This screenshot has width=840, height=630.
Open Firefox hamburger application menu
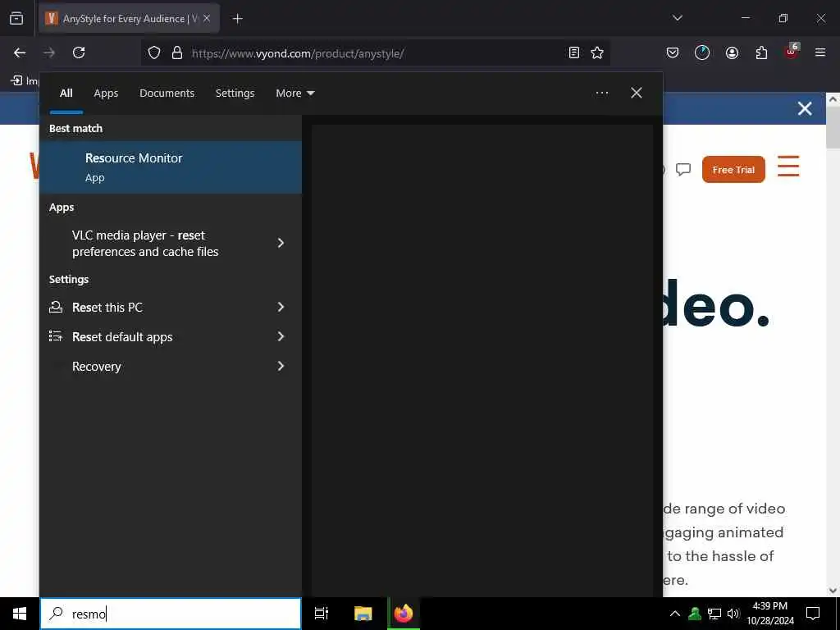820,52
